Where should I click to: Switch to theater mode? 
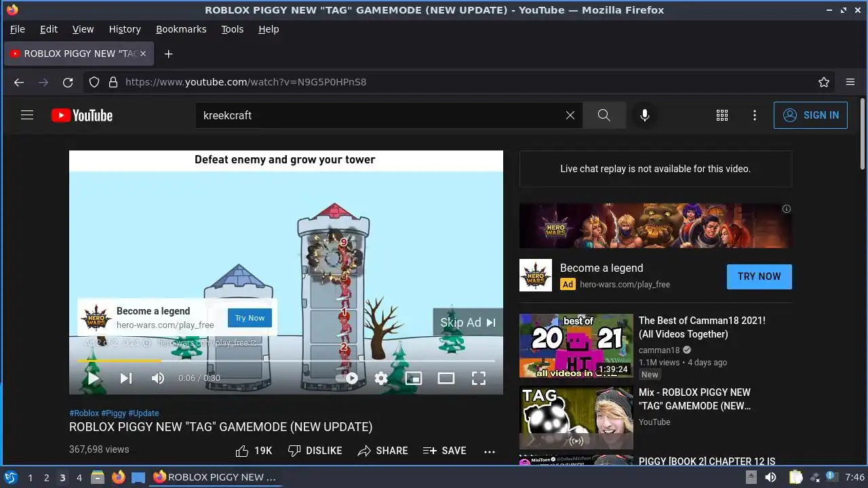coord(446,378)
